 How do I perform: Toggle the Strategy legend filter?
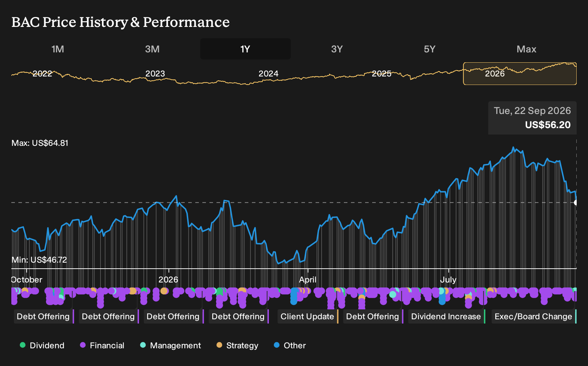pyautogui.click(x=237, y=345)
